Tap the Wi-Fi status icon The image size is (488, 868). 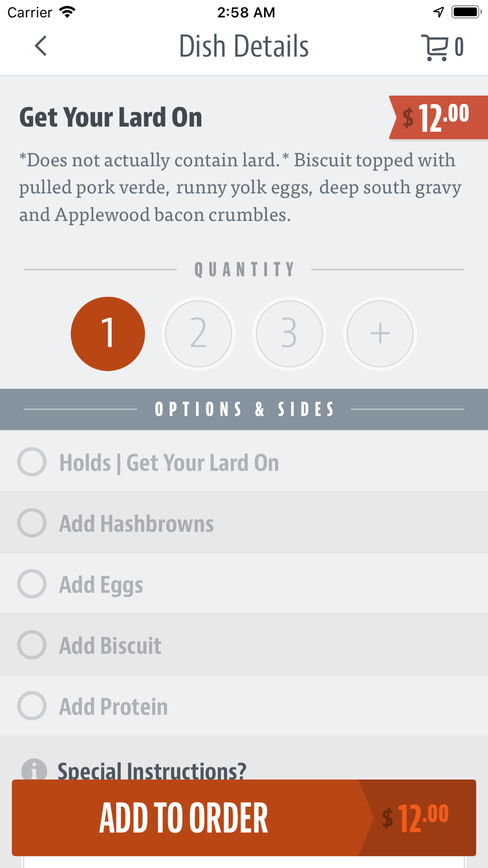(x=67, y=12)
